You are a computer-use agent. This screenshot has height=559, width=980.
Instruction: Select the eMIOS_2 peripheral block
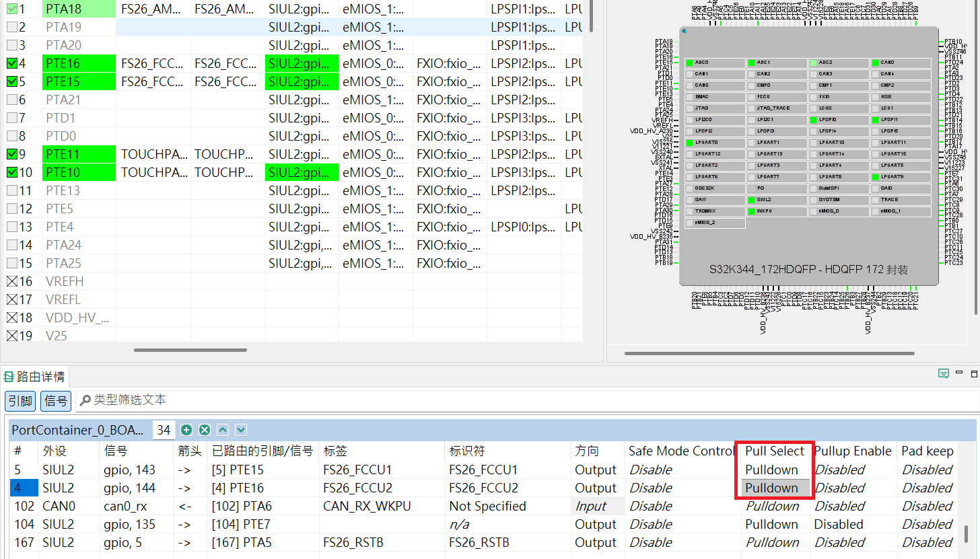pyautogui.click(x=715, y=223)
